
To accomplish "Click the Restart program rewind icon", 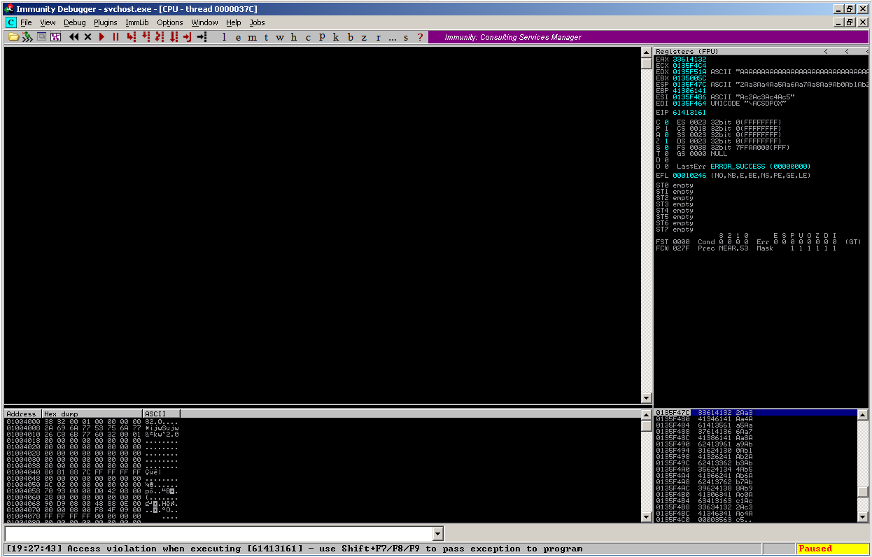I will [x=74, y=37].
